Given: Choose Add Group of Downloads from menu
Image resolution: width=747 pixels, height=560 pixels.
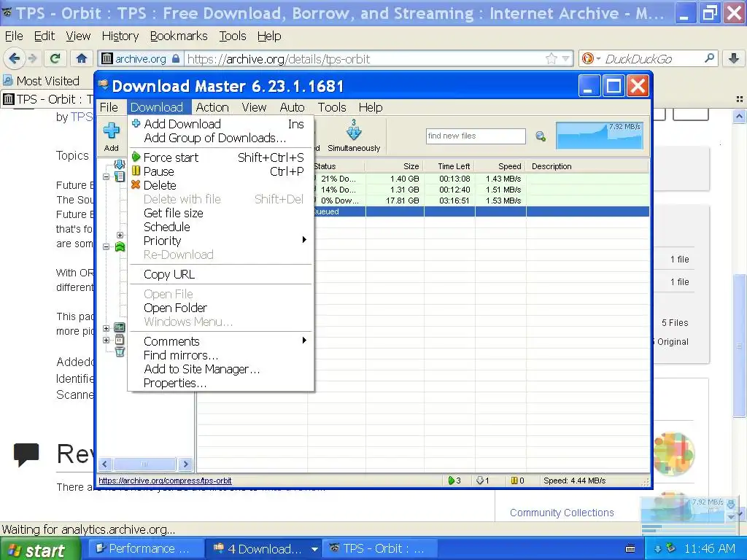Looking at the screenshot, I should tap(220, 138).
